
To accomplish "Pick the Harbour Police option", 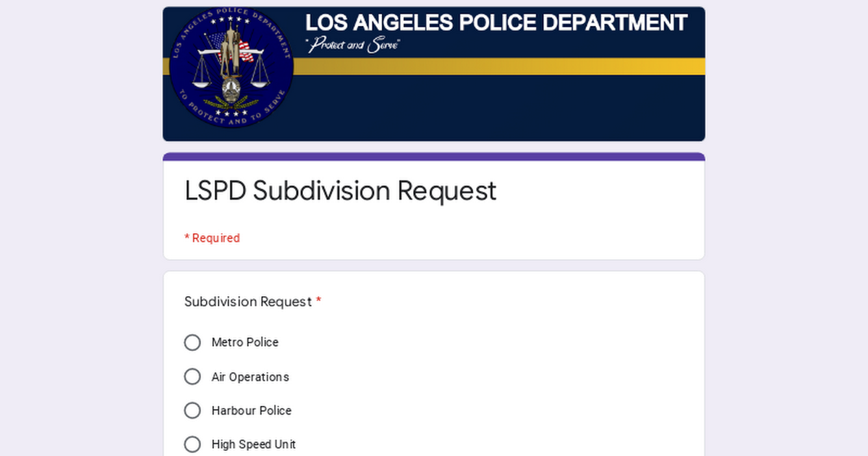I will click(192, 410).
